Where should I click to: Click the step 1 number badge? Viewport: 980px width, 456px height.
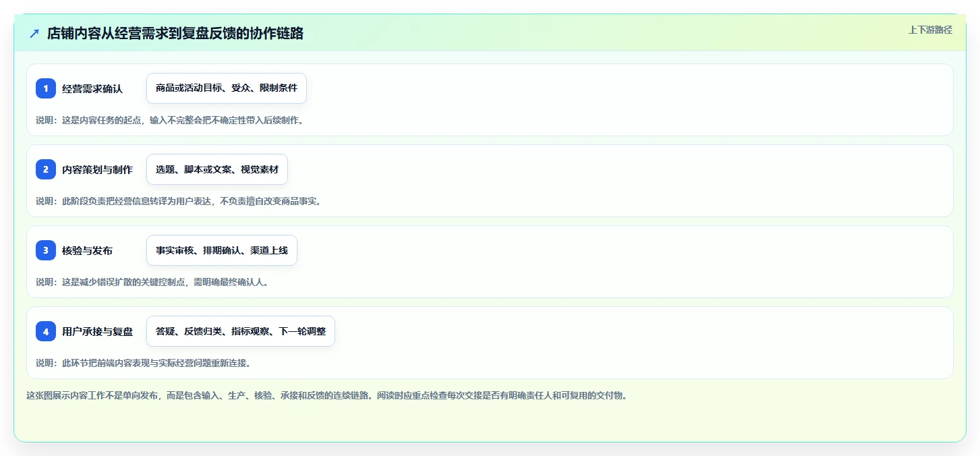pyautogui.click(x=46, y=88)
